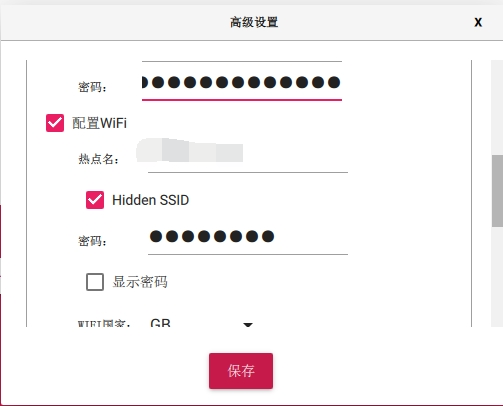Click the upper 密码 password field
503x406 pixels.
[x=242, y=81]
